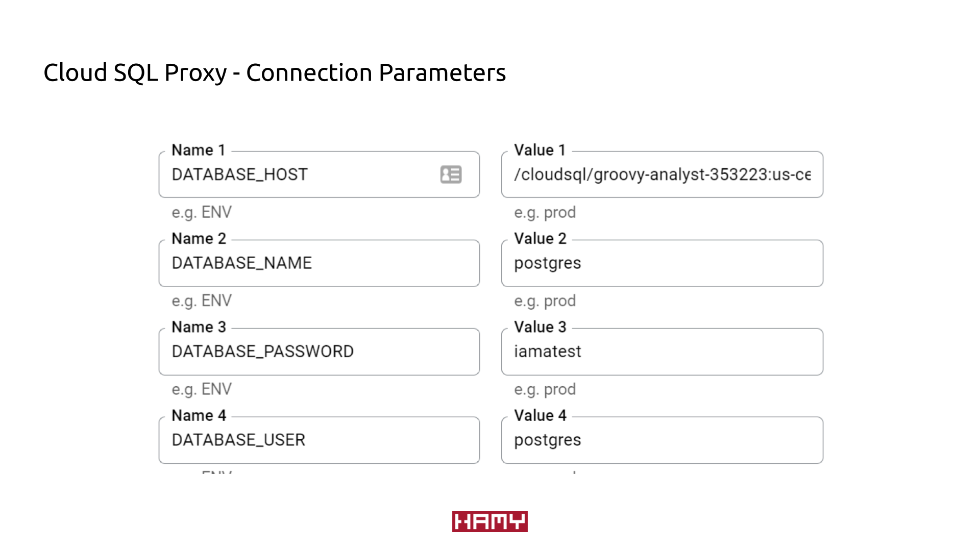Select the Value 3 field label
980x551 pixels.
point(541,327)
